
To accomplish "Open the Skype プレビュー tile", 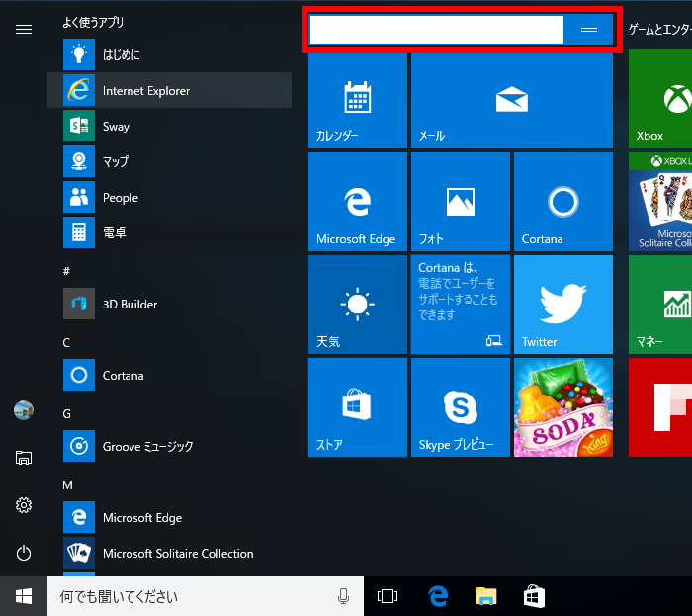I will click(x=461, y=407).
